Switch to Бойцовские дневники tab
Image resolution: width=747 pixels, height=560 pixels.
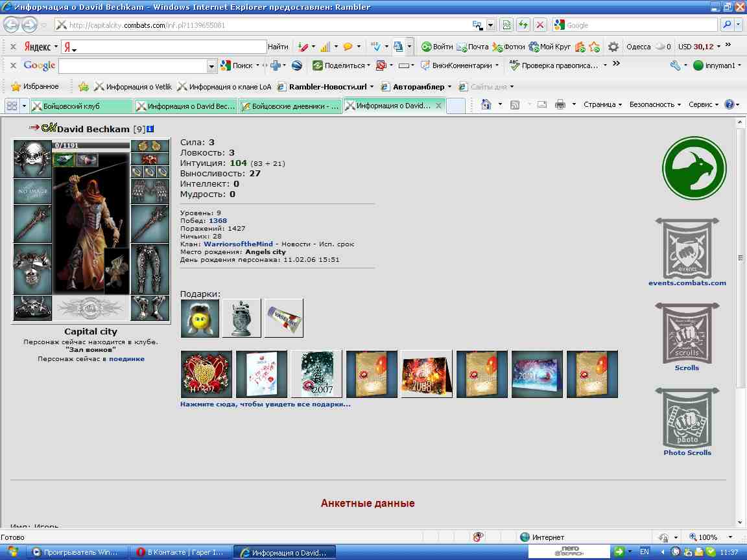(290, 106)
